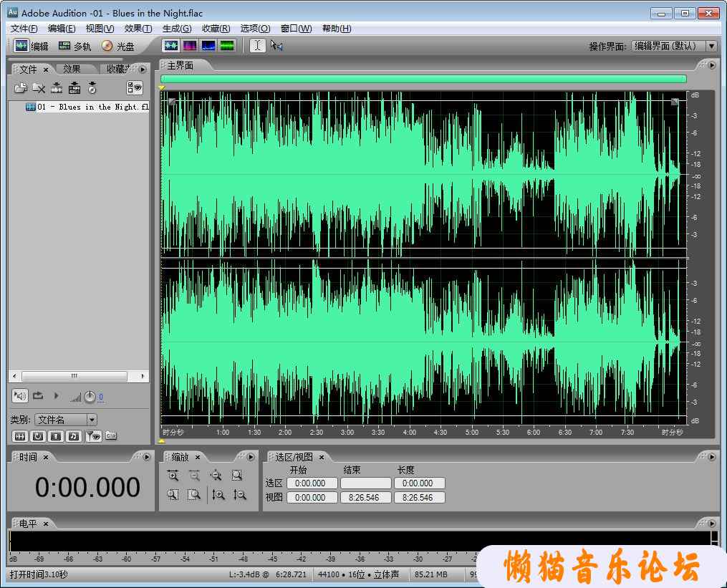
Task: Open the 收藏(R) menu
Action: coord(216,29)
